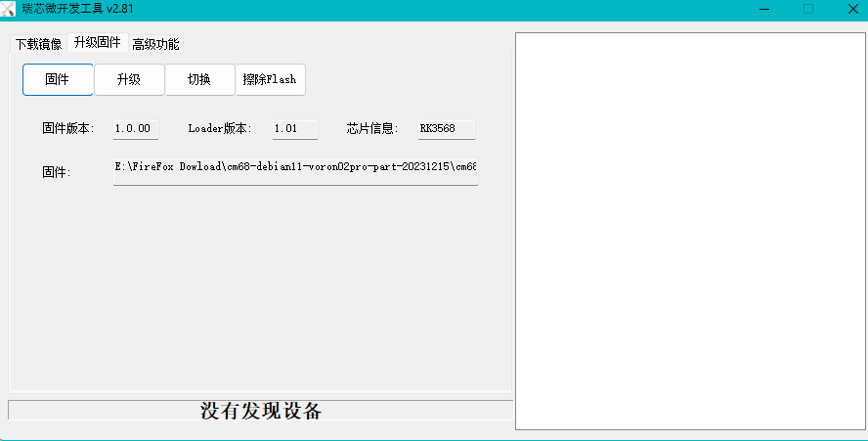Click the 切换 switch button

click(199, 80)
